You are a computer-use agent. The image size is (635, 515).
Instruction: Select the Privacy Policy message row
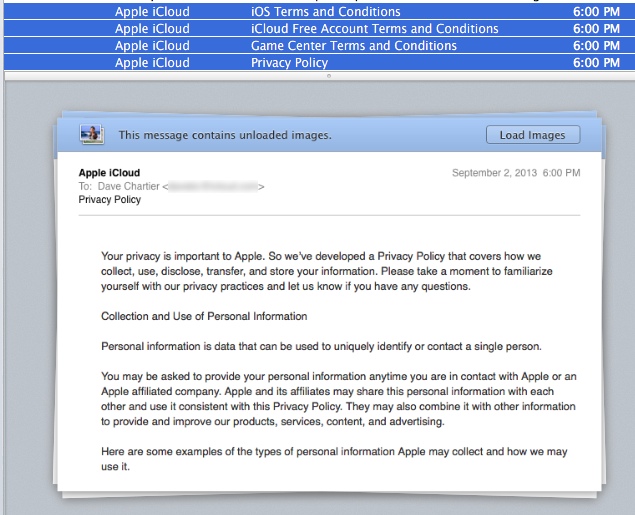point(318,62)
